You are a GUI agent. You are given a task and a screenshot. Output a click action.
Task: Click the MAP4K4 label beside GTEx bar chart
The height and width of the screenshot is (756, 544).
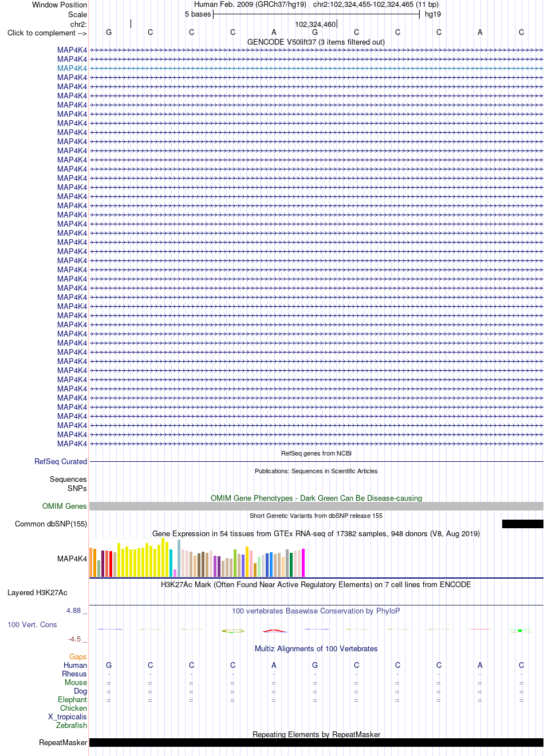[72, 559]
